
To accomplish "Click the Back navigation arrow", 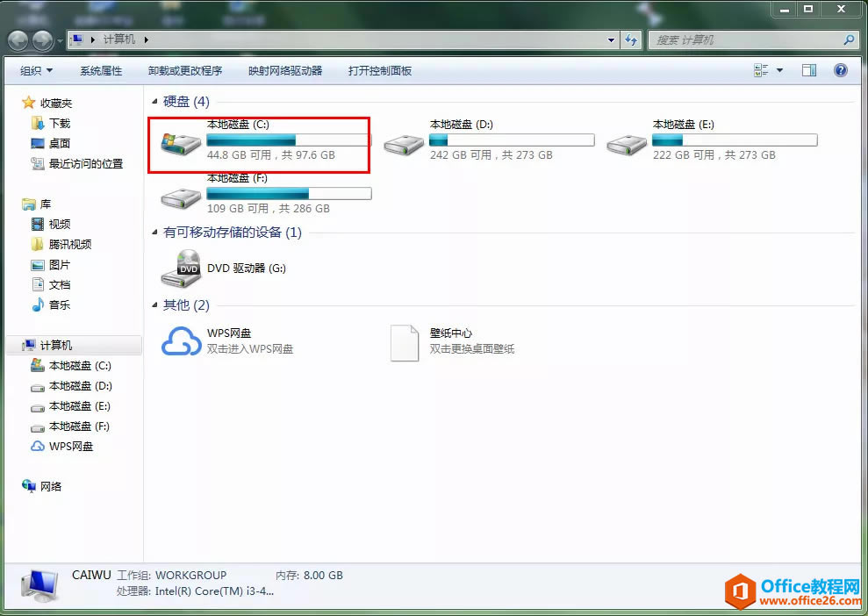I will tap(18, 39).
